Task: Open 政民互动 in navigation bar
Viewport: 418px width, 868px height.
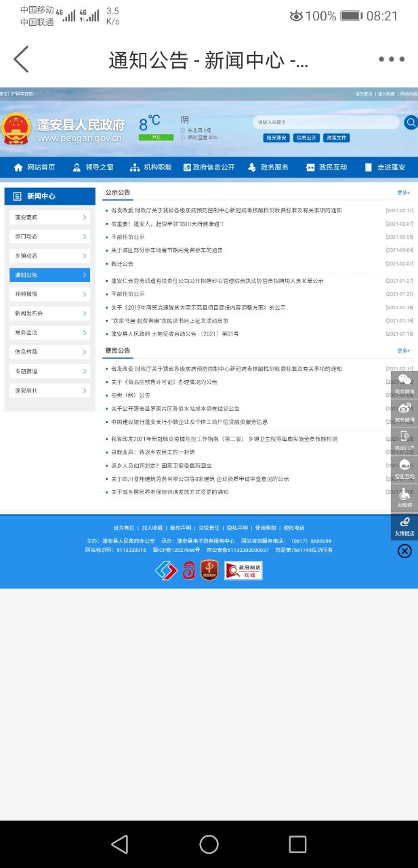Action: click(326, 167)
